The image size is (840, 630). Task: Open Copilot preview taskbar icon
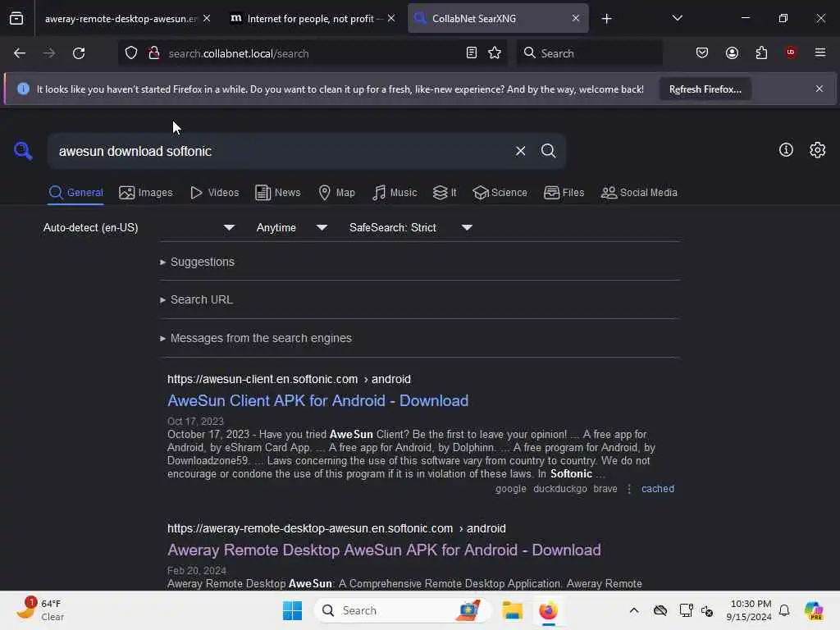(814, 610)
